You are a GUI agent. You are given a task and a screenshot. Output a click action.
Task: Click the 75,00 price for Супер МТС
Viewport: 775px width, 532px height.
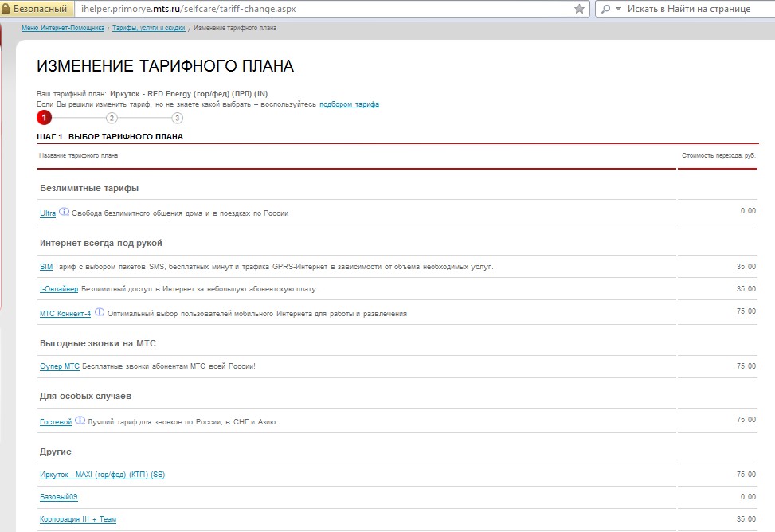746,366
